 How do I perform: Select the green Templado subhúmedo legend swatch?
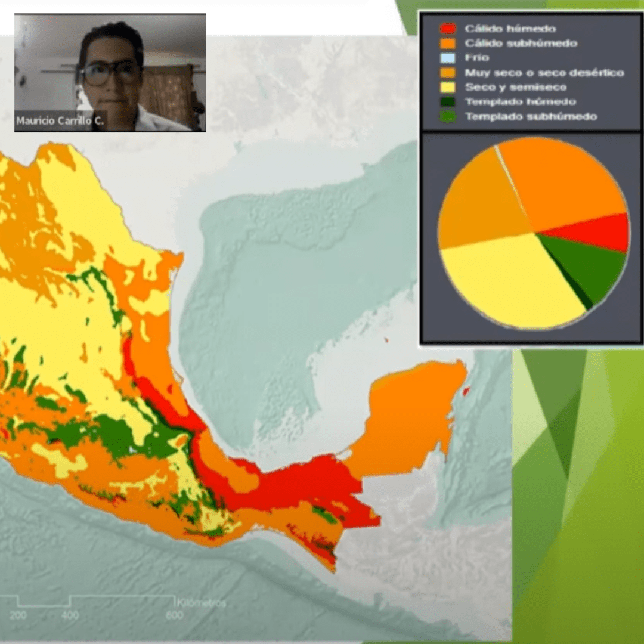click(448, 117)
